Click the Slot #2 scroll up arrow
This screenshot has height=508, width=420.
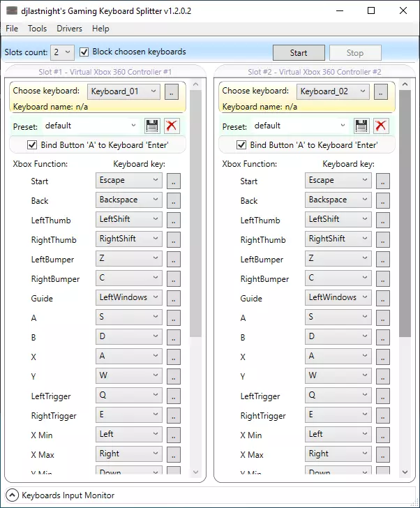point(405,84)
